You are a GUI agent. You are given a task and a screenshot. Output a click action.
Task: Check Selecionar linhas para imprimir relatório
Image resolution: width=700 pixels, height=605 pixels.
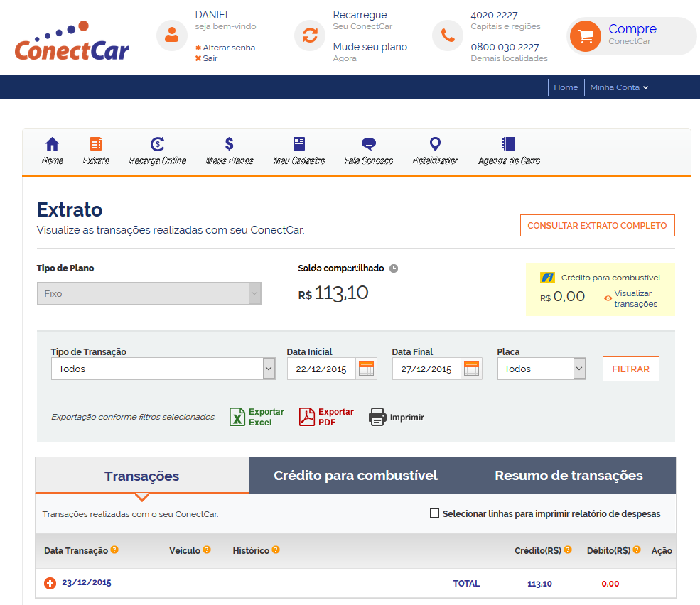point(434,513)
